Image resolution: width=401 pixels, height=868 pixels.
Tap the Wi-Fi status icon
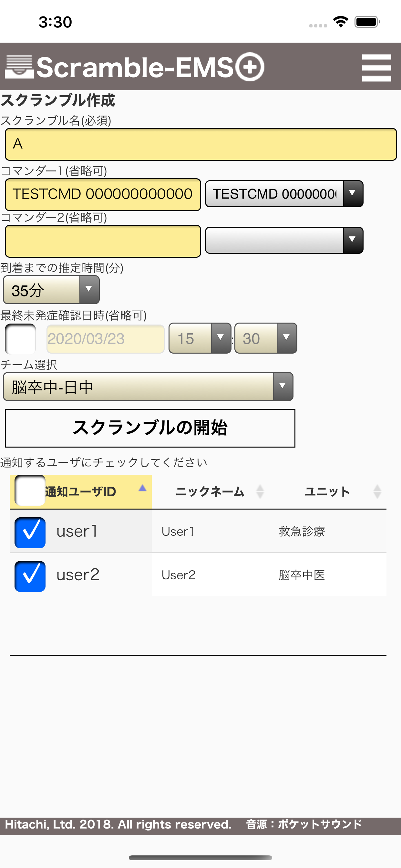pos(341,22)
